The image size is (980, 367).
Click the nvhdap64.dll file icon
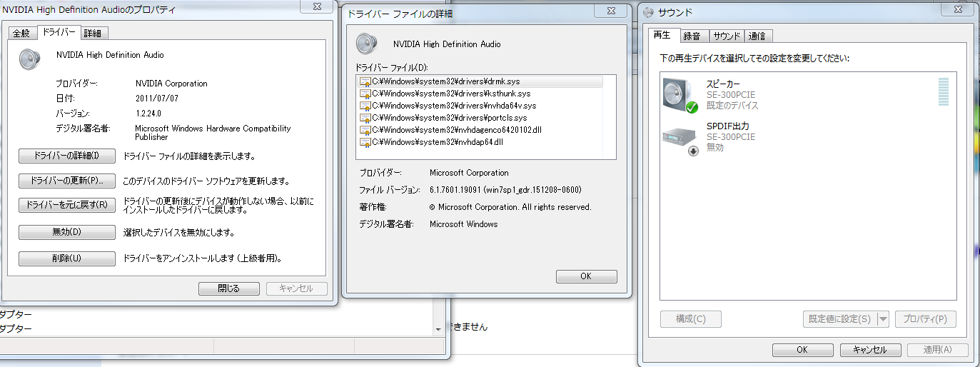[x=365, y=142]
